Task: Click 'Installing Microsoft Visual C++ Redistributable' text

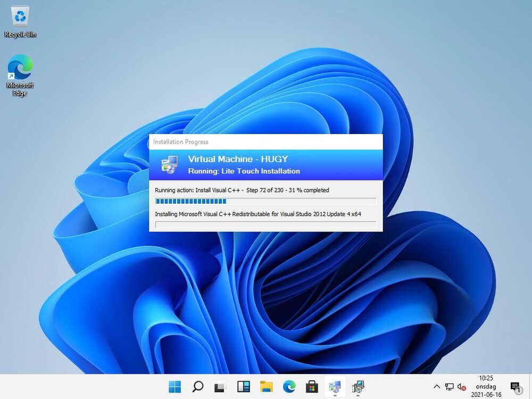Action: pos(258,214)
